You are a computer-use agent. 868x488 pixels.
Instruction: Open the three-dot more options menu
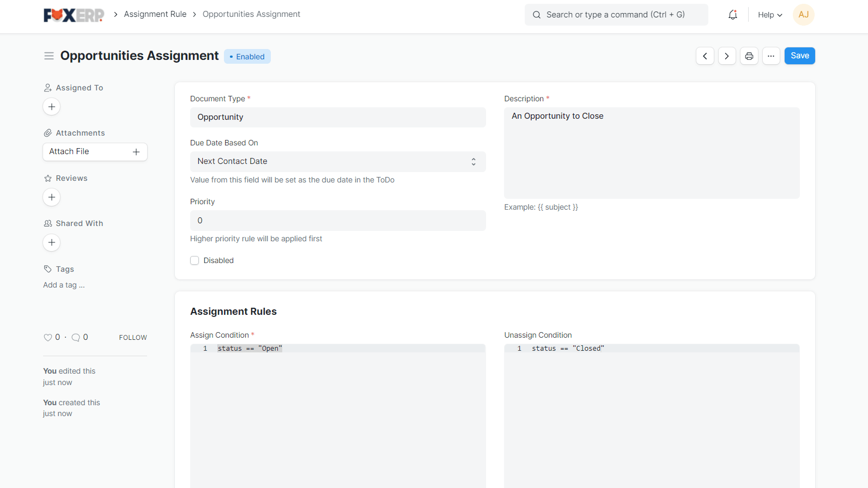(770, 56)
